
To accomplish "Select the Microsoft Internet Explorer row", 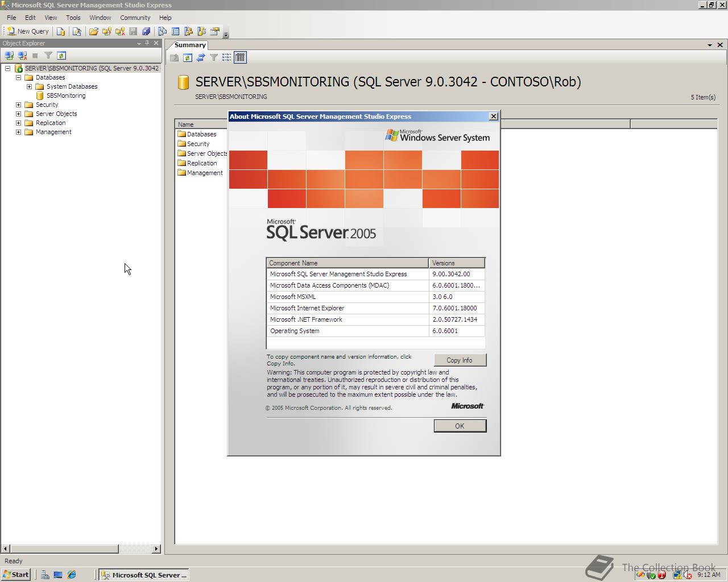I will coord(376,308).
